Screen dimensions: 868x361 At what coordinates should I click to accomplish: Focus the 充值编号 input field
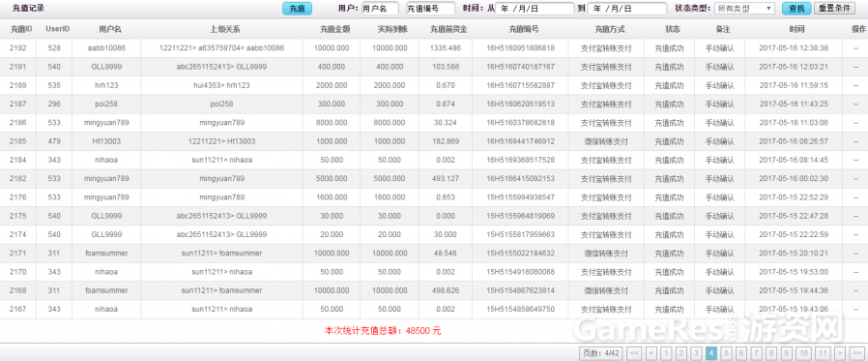(430, 9)
